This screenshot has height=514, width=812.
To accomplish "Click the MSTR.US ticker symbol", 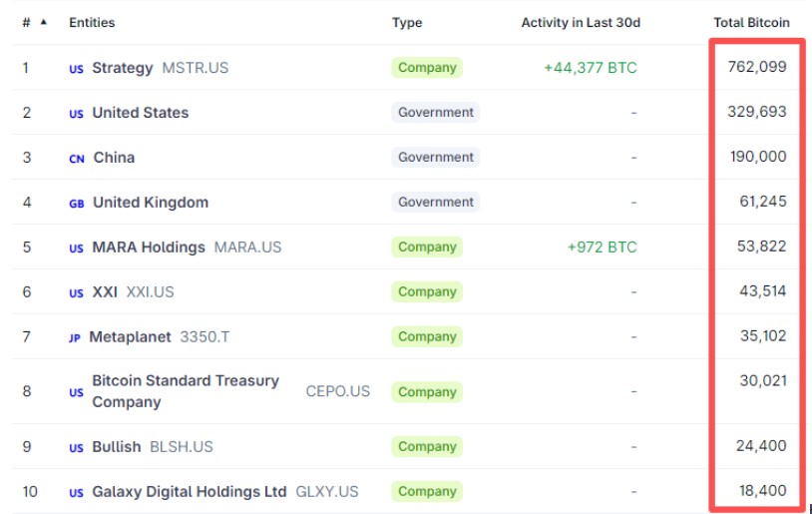I will tap(195, 68).
